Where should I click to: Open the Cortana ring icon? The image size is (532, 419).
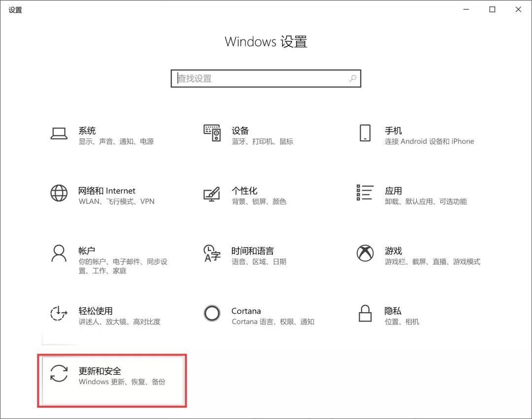[212, 313]
